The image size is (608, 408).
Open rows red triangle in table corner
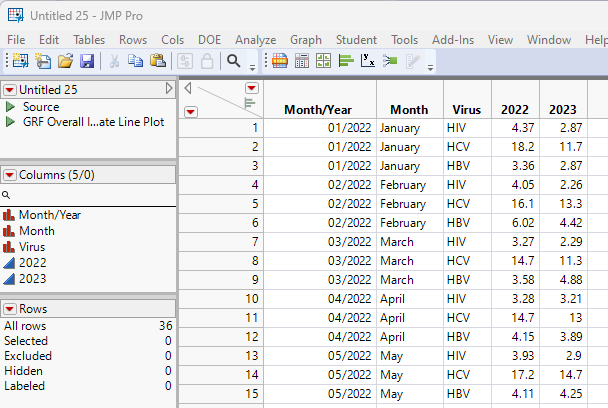coord(190,112)
